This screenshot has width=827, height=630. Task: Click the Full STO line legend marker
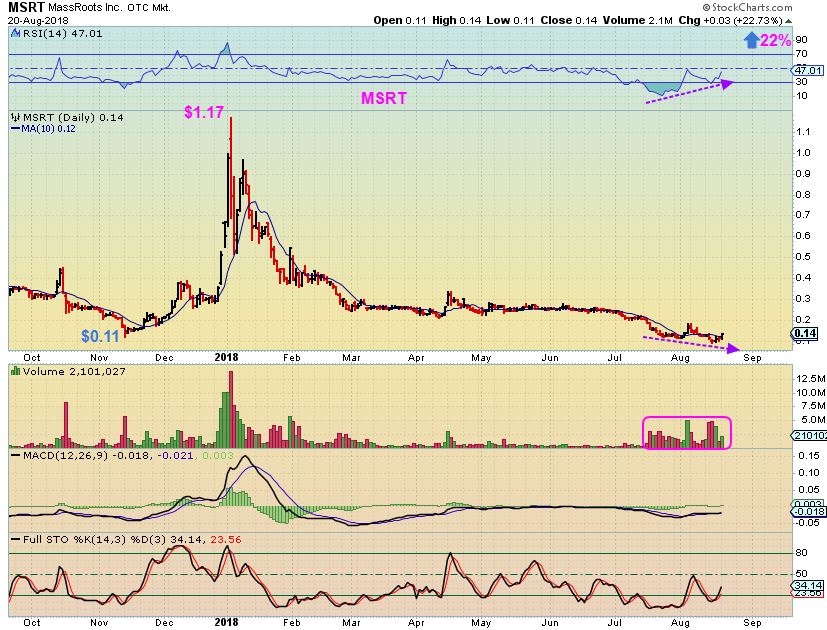click(x=16, y=540)
